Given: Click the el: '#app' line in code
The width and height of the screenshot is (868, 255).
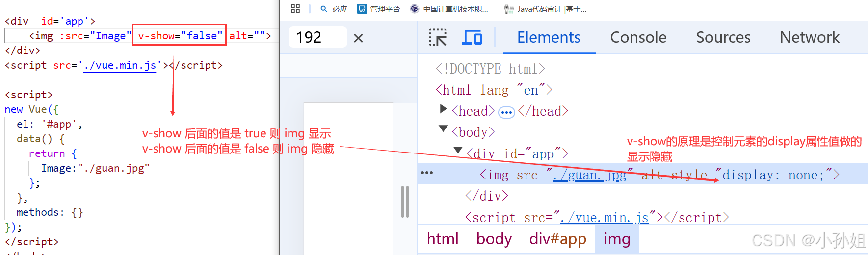Looking at the screenshot, I should click(50, 124).
